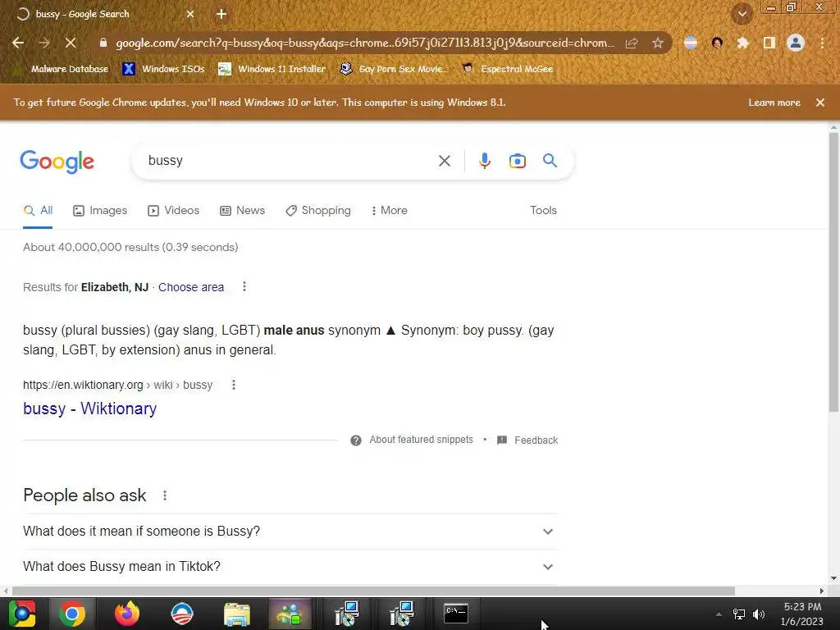The height and width of the screenshot is (630, 840).
Task: Open the network icon in system tray
Action: click(x=739, y=614)
